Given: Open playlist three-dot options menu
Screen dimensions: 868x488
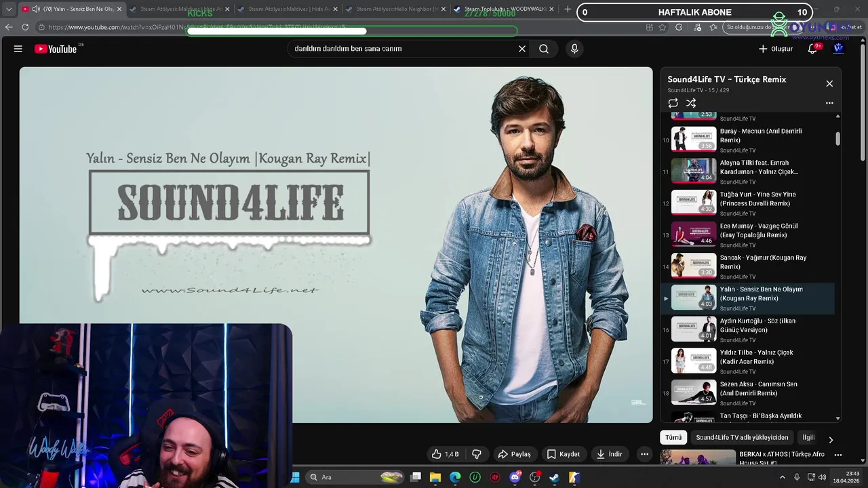Looking at the screenshot, I should pos(829,103).
